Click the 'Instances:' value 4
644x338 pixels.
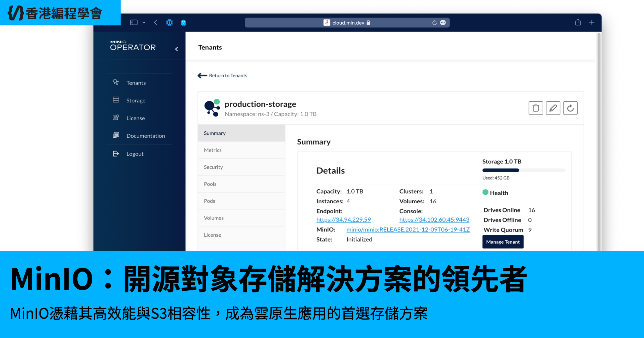[348, 201]
